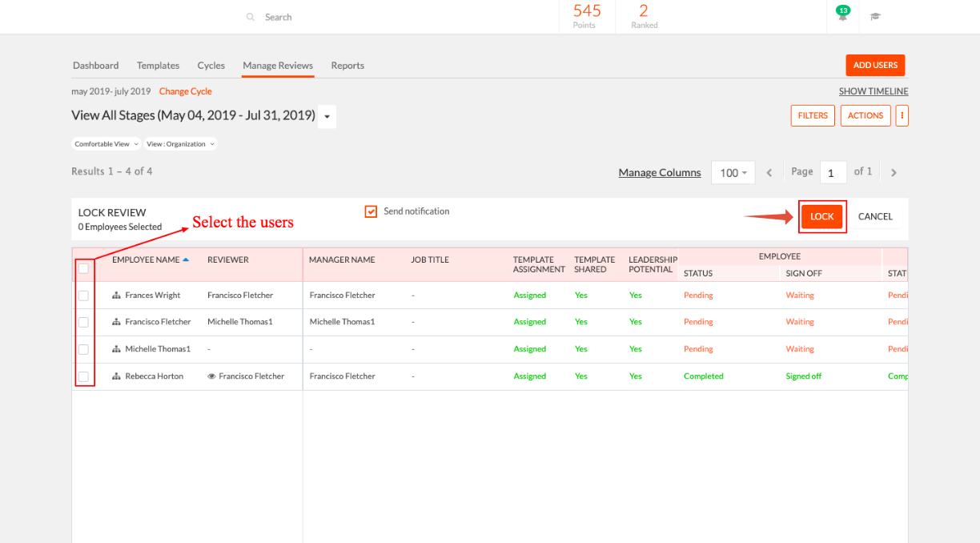Click the CANCEL button
Viewport: 980px width, 543px height.
click(875, 216)
